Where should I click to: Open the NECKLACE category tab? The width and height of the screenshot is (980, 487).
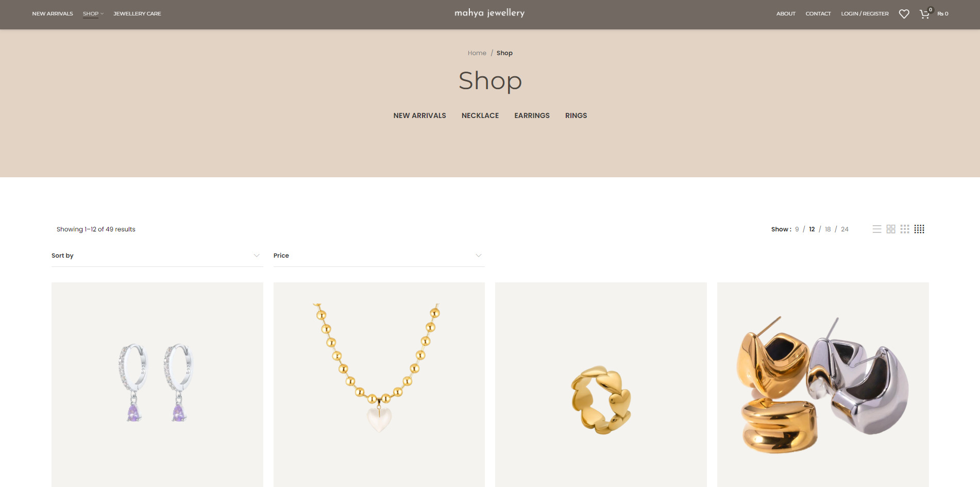tap(480, 115)
